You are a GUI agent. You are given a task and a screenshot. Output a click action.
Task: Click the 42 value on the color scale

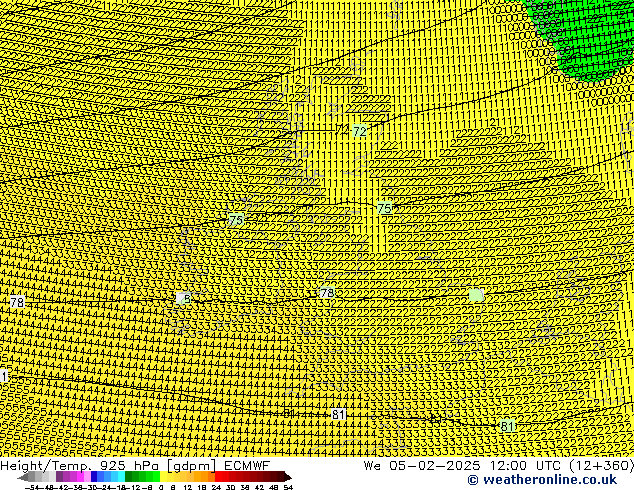[x=259, y=487]
